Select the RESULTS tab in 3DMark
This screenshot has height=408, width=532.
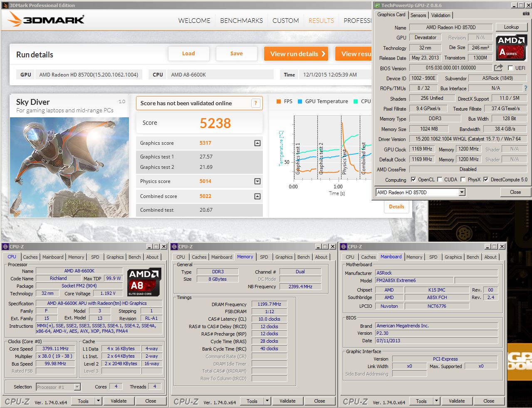(x=321, y=20)
